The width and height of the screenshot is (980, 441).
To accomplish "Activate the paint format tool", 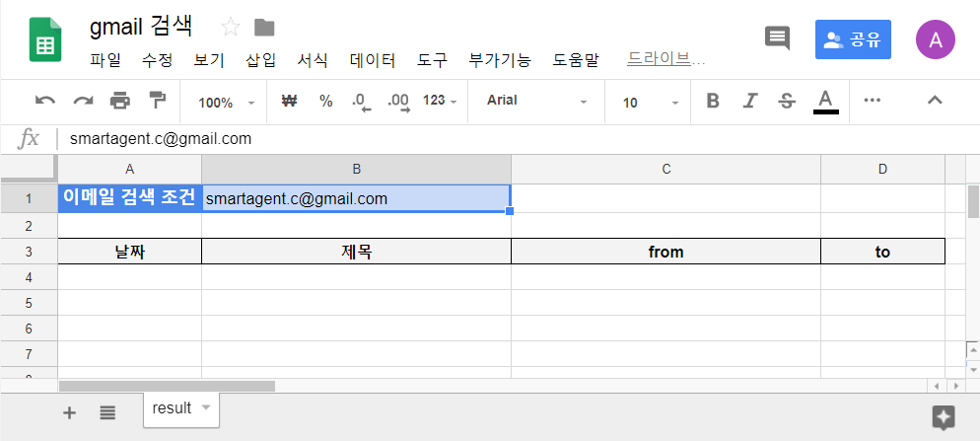I will [158, 100].
